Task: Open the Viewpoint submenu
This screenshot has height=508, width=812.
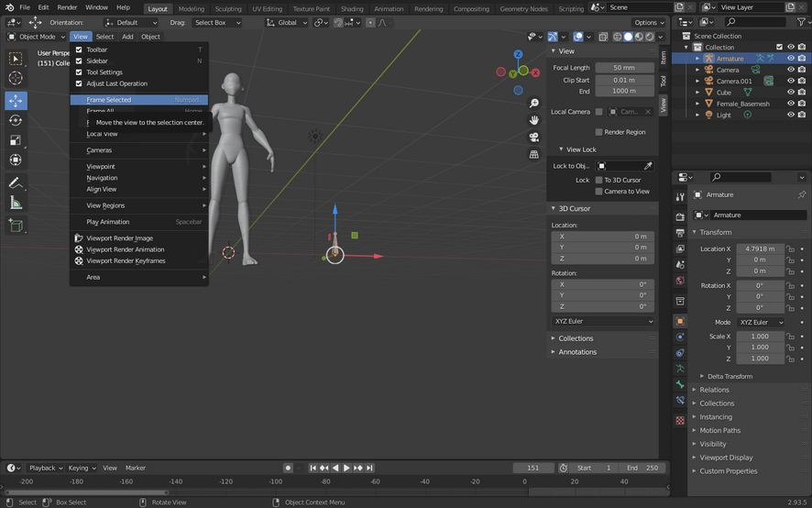Action: pos(139,166)
